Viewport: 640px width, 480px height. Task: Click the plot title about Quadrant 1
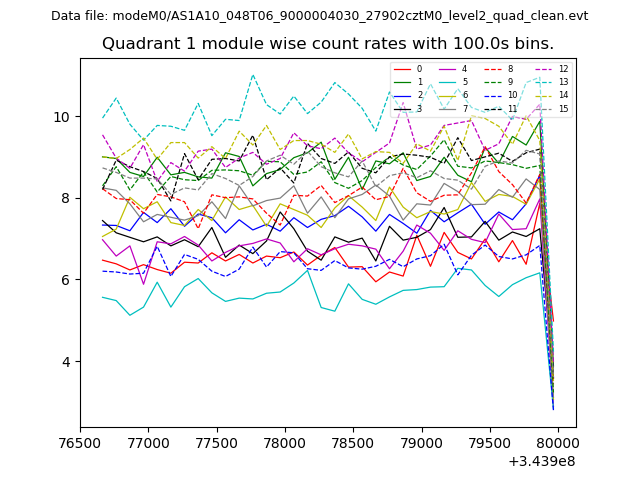click(327, 44)
